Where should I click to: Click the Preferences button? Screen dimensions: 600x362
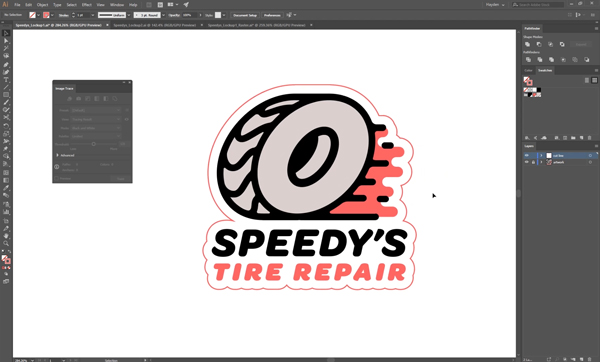click(272, 15)
